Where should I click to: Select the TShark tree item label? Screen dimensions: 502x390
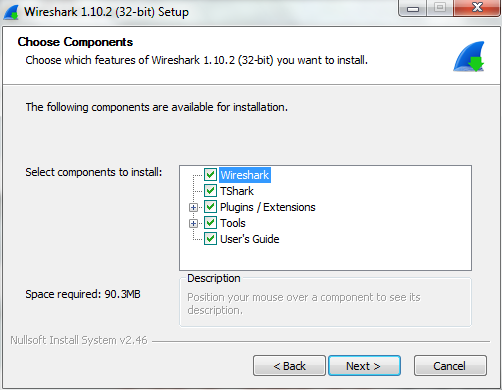pos(237,191)
